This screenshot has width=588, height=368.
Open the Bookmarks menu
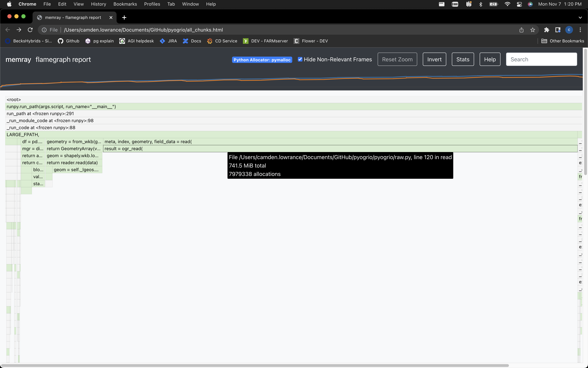125,4
